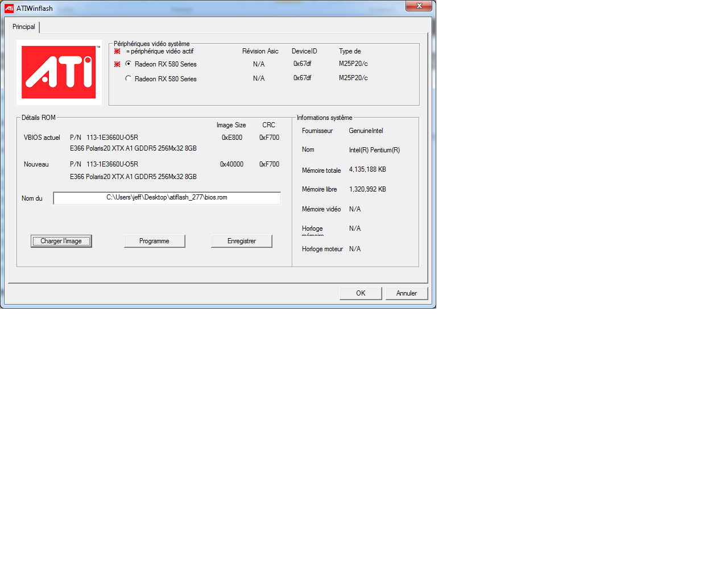Click the Enregistrer button
Image resolution: width=728 pixels, height=582 pixels.
242,241
